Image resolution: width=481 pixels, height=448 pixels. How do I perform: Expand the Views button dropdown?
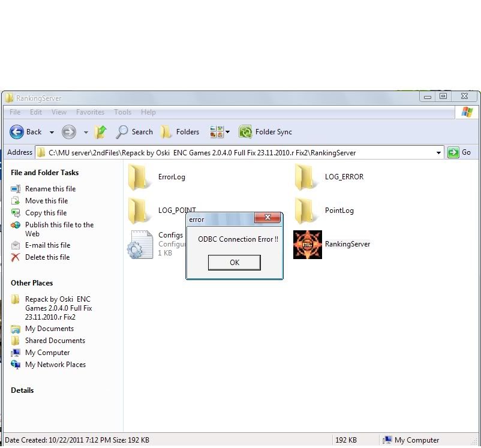click(227, 132)
